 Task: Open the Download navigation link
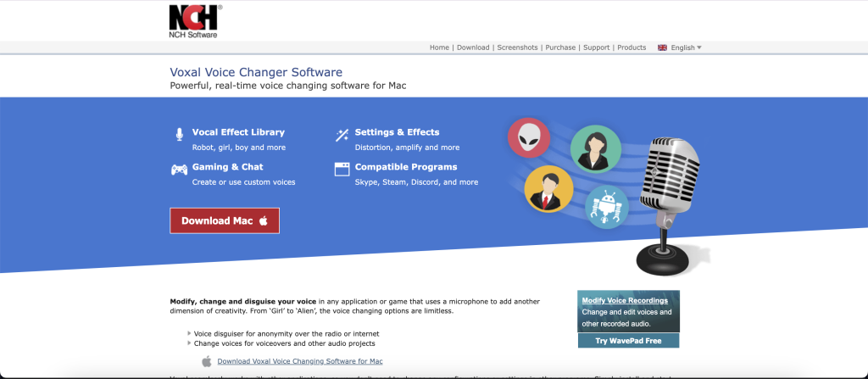coord(473,47)
